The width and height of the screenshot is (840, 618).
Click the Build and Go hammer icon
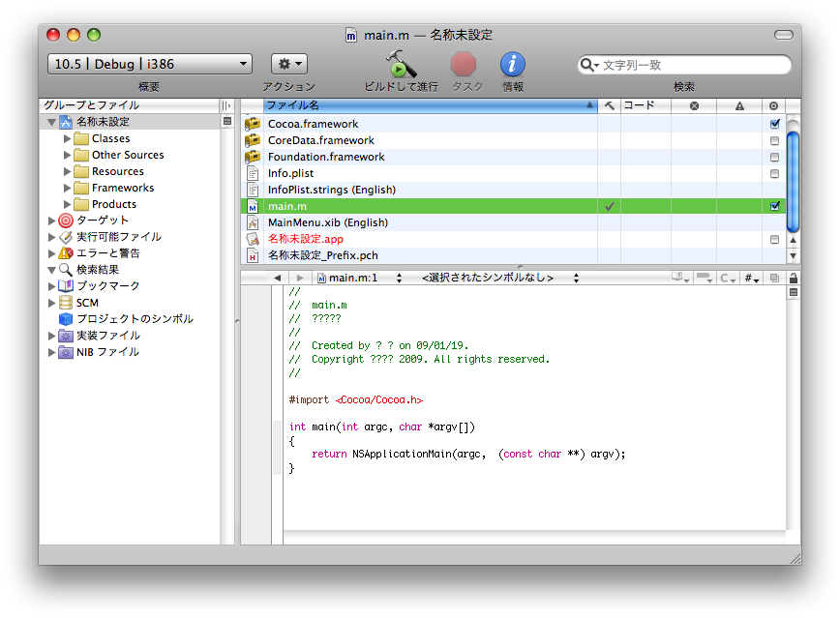(x=401, y=65)
